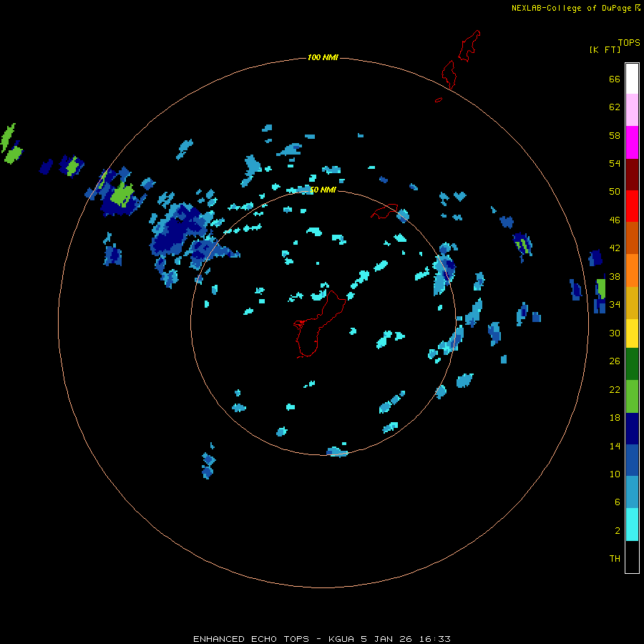Click the 30 legend value

point(615,333)
